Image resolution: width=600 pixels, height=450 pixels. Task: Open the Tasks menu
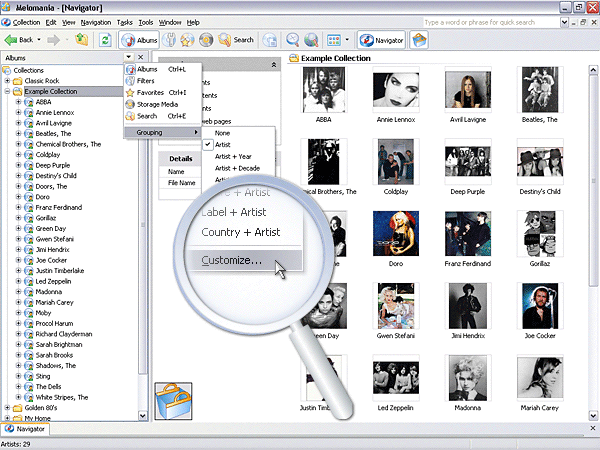124,23
